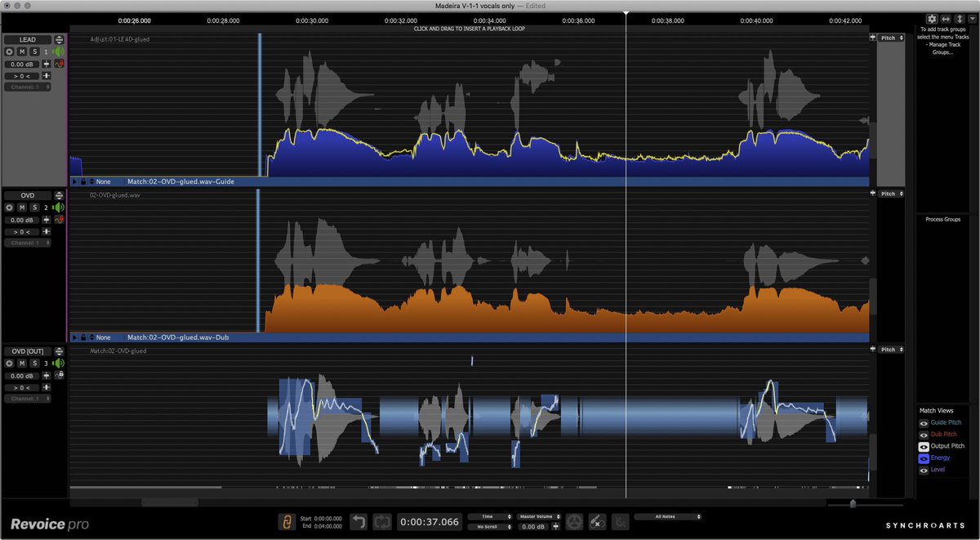The image size is (980, 540).
Task: Click the undo arrow in the bottom toolbar
Action: (359, 521)
